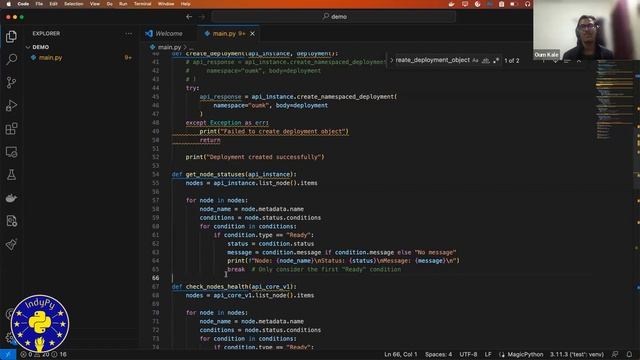This screenshot has width=640, height=360.
Task: Click the get_node_statuses function name
Action: point(215,174)
